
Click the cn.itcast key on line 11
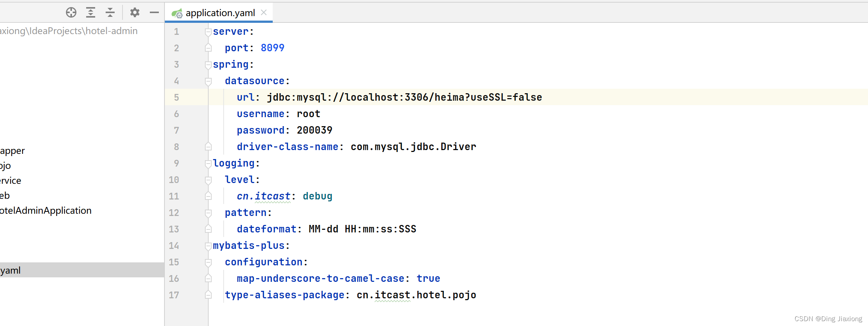(x=264, y=196)
